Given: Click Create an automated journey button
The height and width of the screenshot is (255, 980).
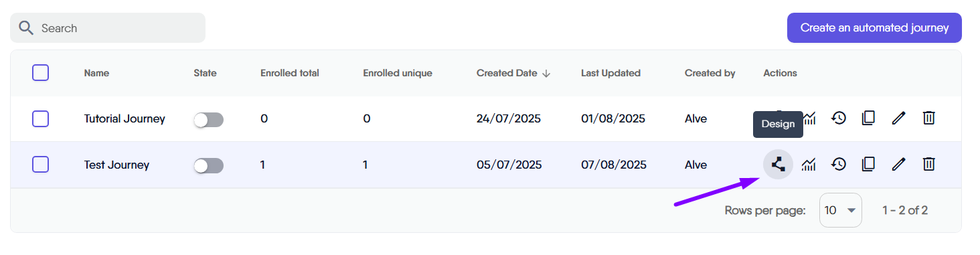Looking at the screenshot, I should (874, 28).
